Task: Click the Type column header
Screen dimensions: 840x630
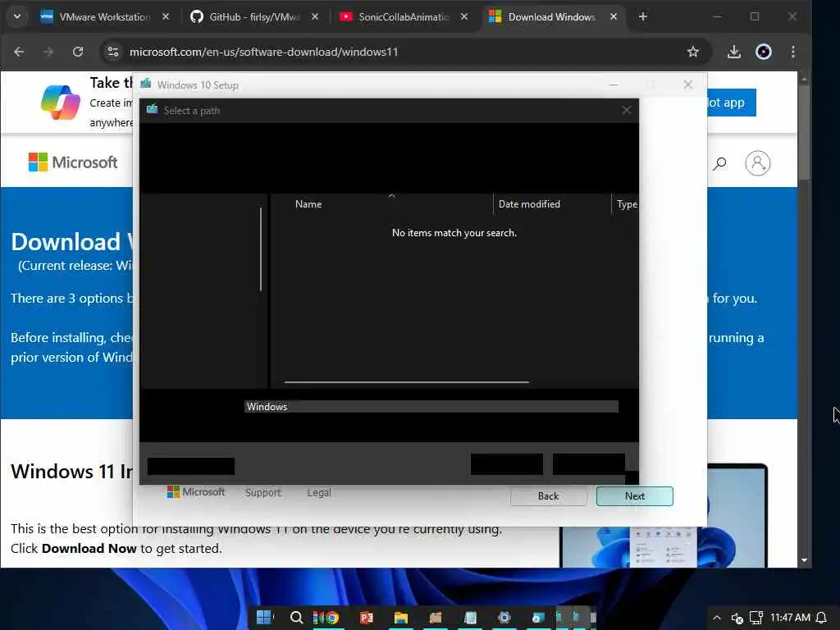Action: (x=626, y=204)
